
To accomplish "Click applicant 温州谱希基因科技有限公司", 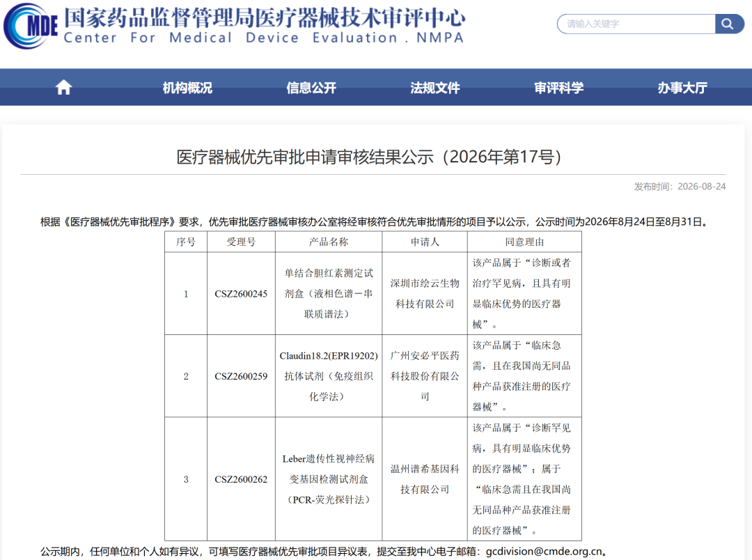I will click(425, 479).
